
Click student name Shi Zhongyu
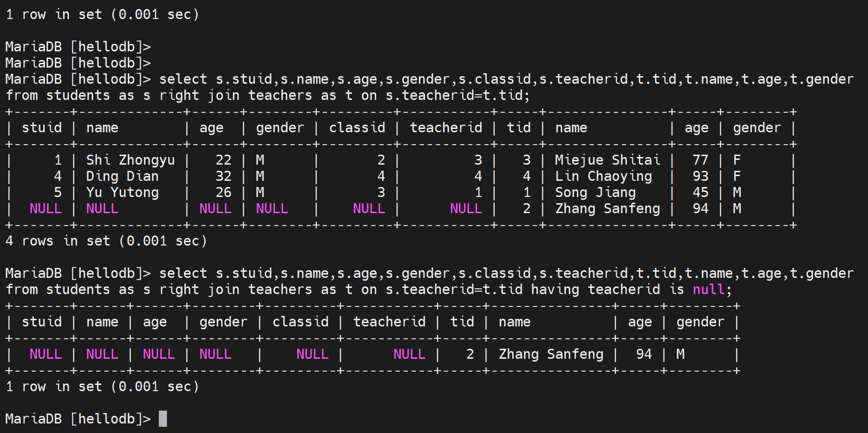[130, 160]
